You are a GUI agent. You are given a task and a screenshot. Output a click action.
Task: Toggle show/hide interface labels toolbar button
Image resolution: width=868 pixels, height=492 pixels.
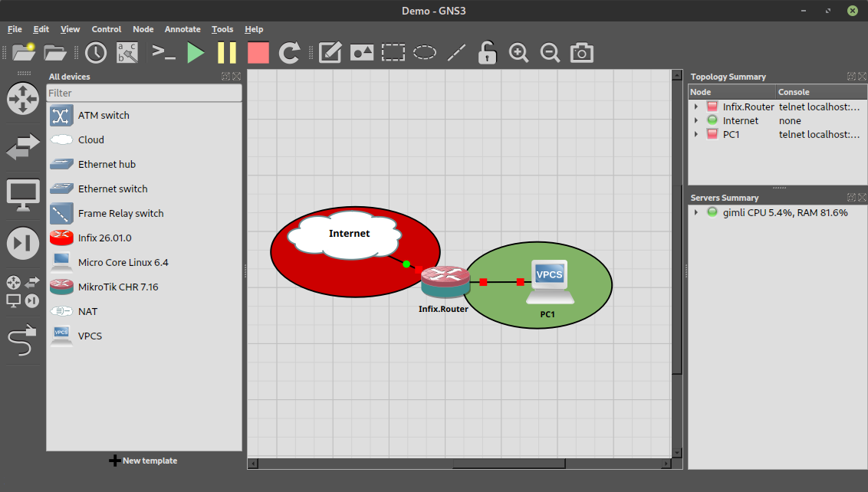(x=127, y=53)
